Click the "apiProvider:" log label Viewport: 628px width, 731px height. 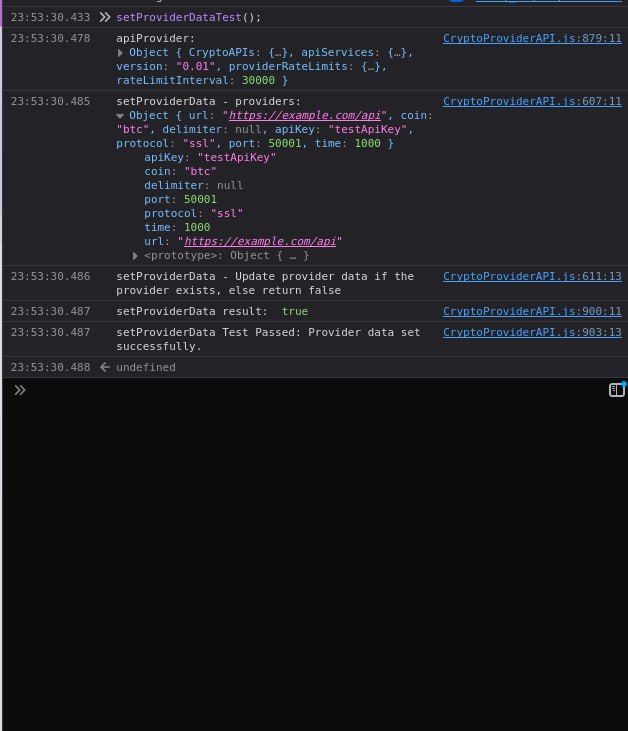coord(155,38)
